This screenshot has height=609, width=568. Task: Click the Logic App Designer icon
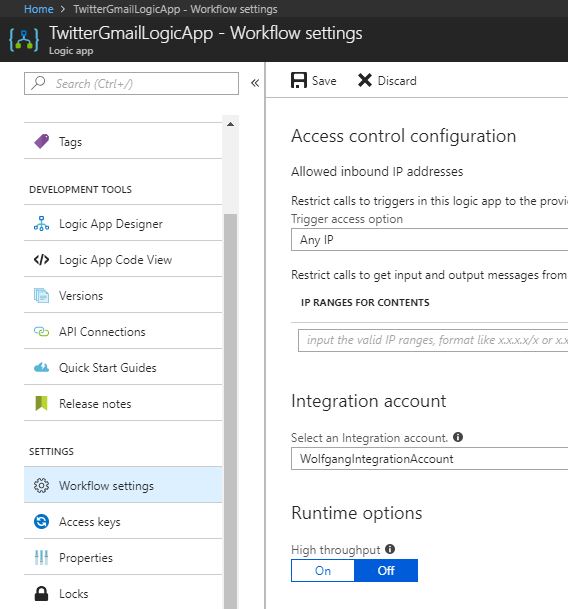click(x=42, y=224)
